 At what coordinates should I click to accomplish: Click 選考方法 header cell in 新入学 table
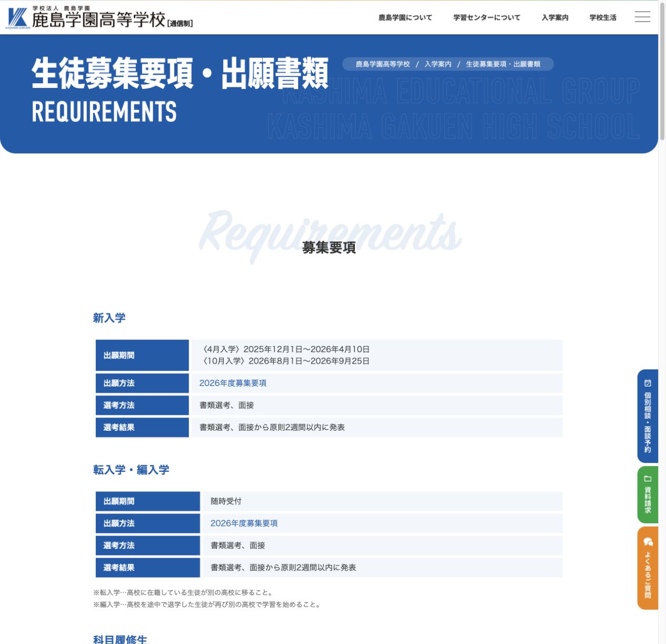click(142, 405)
